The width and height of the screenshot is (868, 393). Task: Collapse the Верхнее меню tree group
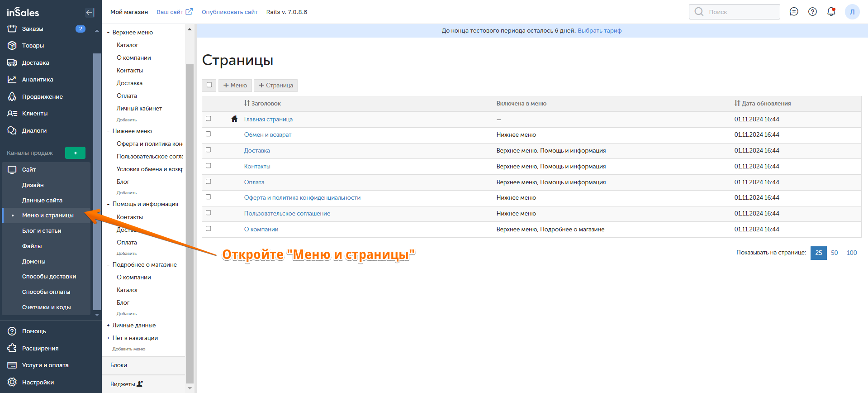(108, 33)
